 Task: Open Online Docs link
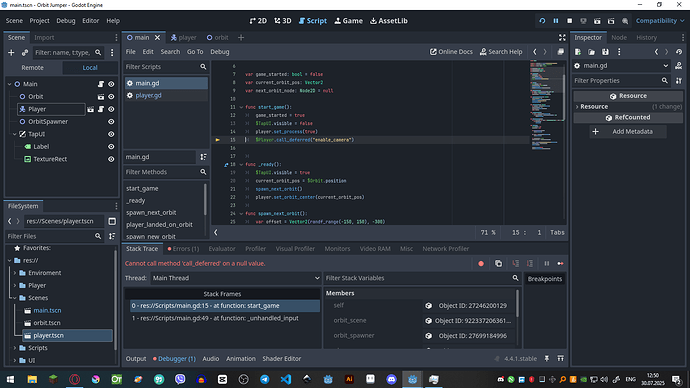(451, 51)
